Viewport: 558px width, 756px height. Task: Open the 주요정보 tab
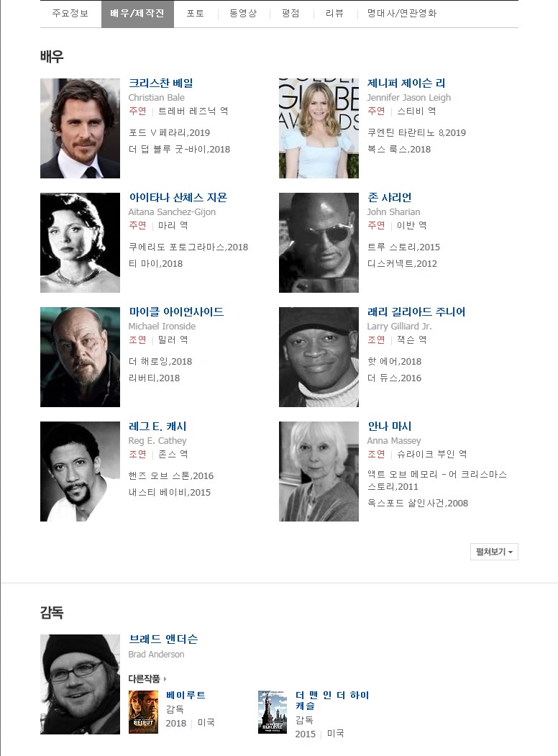pos(70,14)
